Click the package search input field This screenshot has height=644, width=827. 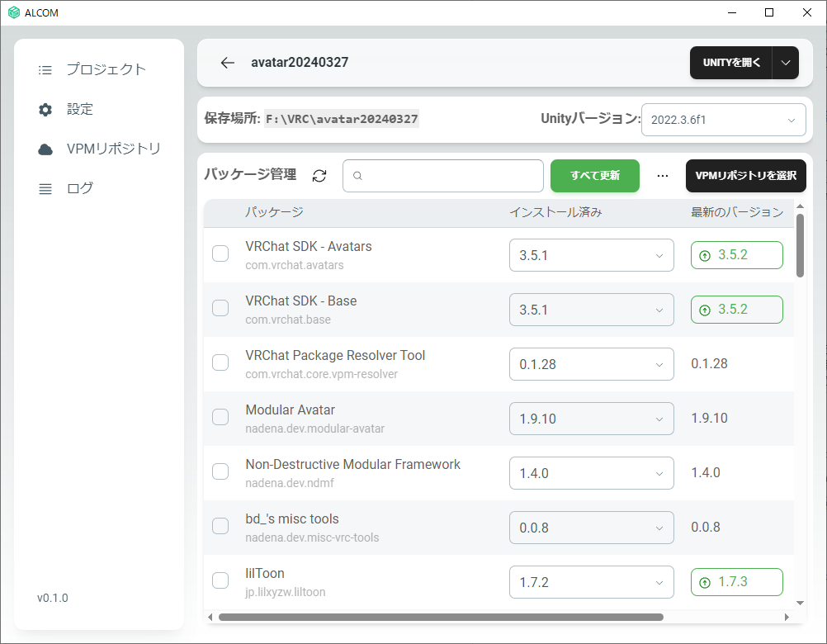click(443, 176)
